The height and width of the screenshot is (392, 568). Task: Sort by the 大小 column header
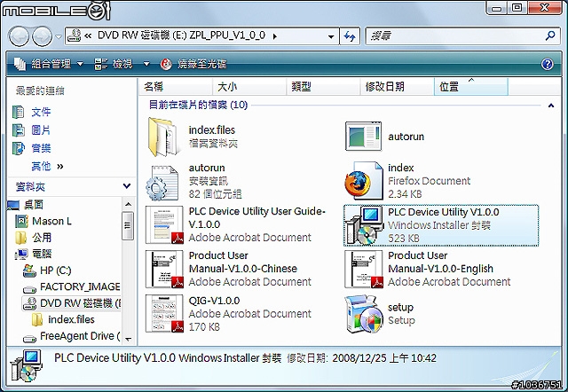point(249,87)
